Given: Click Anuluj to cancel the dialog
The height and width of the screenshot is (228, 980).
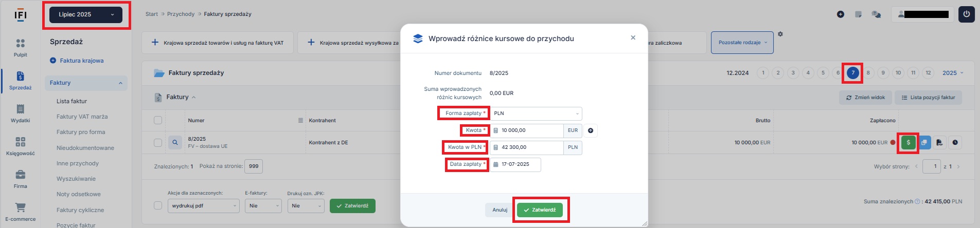Looking at the screenshot, I should tap(500, 210).
